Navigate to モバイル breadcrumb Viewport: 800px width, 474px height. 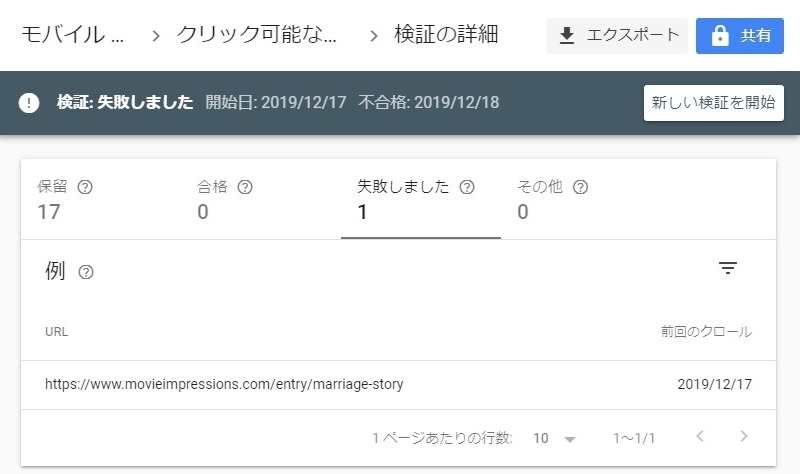click(72, 35)
